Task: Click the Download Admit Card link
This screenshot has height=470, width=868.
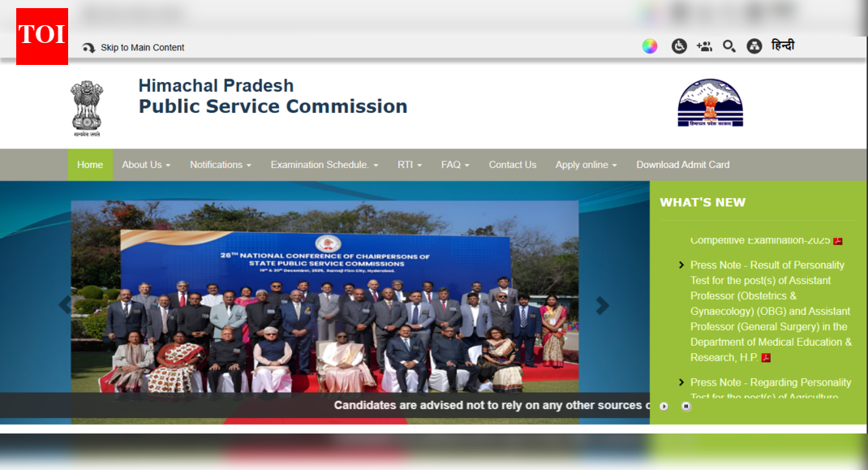Action: point(682,165)
